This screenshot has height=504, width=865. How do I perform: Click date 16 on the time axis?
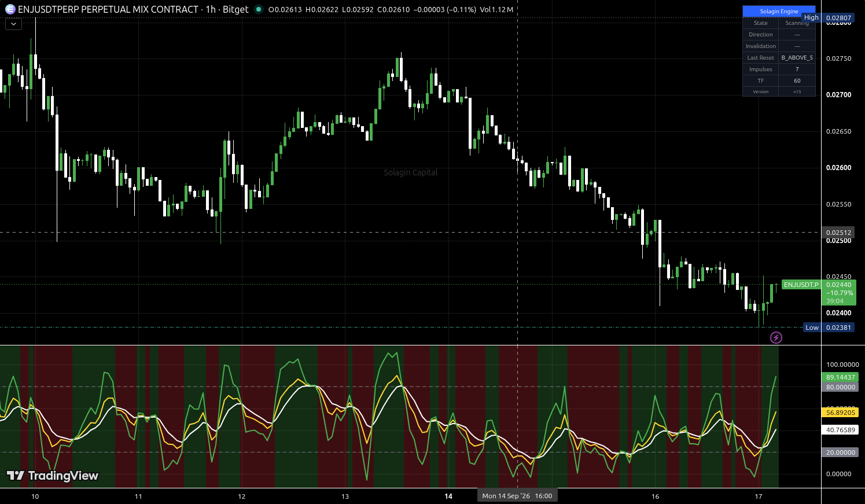point(655,496)
